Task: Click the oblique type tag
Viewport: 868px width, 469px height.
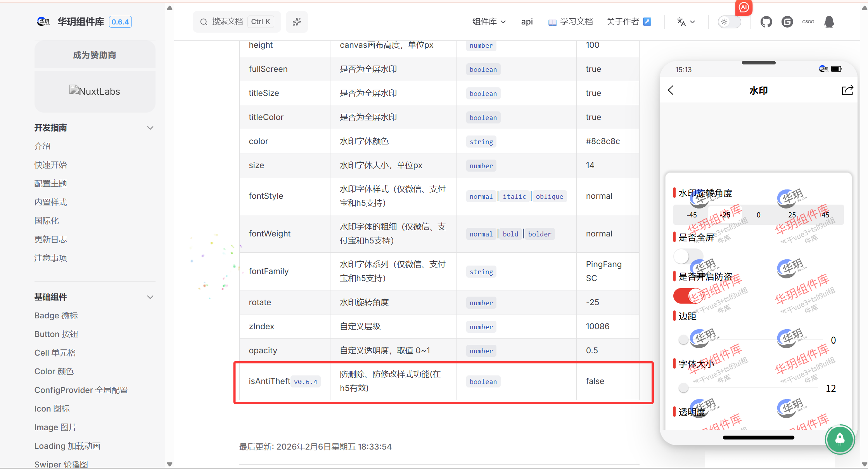Action: click(549, 196)
